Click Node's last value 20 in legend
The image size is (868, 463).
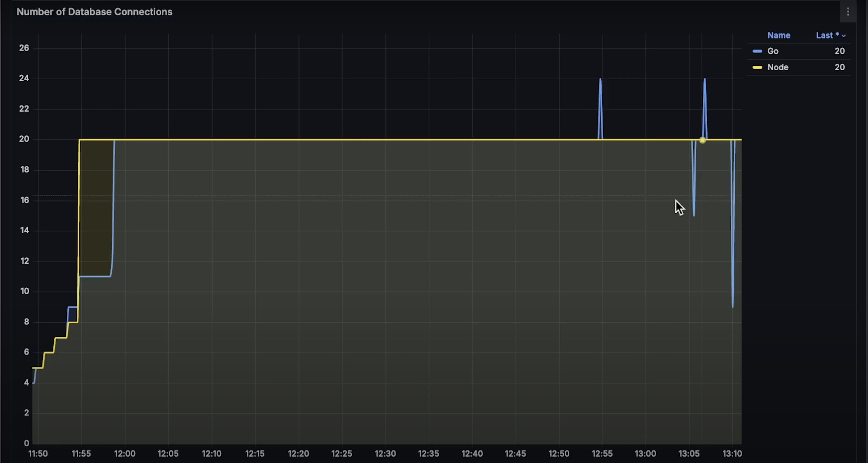(x=839, y=67)
